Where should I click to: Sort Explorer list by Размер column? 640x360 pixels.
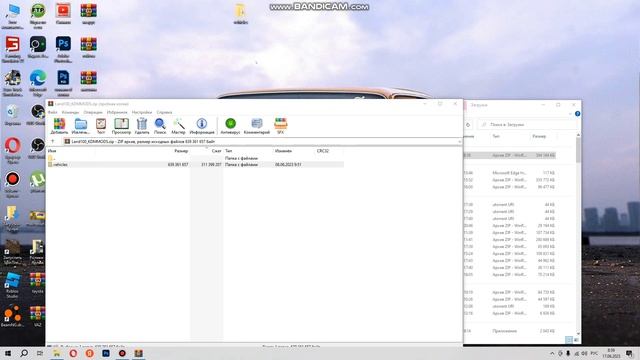coord(539,136)
